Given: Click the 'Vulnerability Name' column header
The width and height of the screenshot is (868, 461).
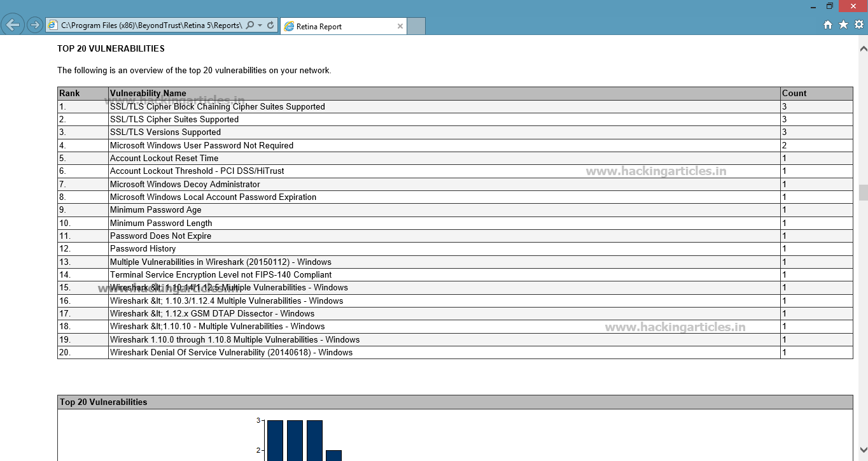Looking at the screenshot, I should 444,94.
